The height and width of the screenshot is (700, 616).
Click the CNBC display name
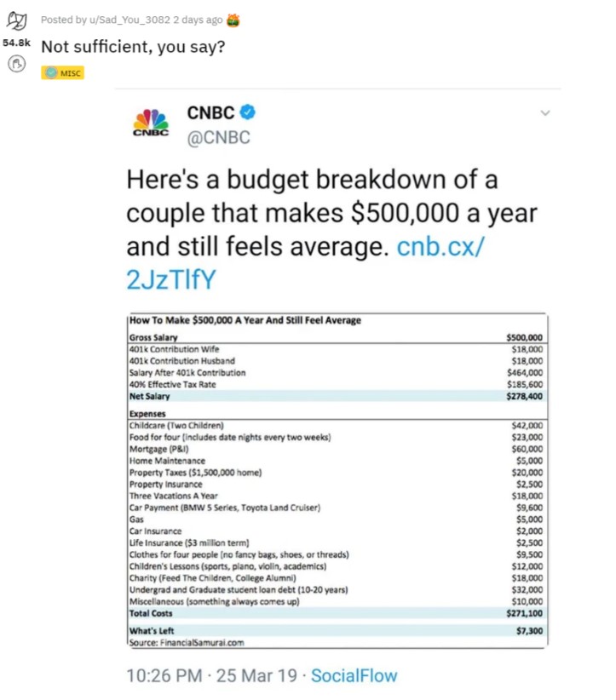coord(210,112)
